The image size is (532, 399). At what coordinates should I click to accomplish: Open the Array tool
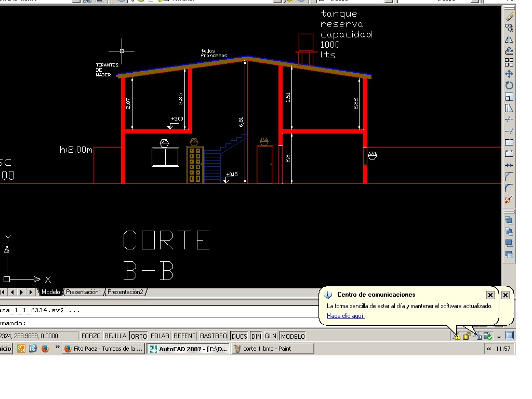[x=509, y=62]
